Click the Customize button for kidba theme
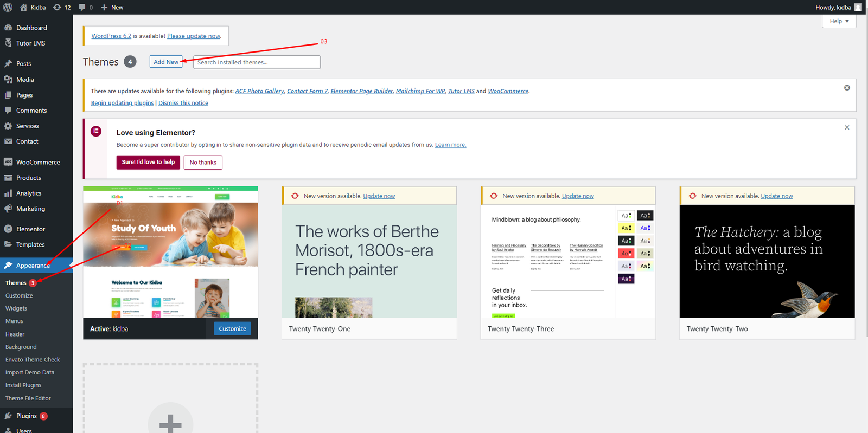Image resolution: width=868 pixels, height=433 pixels. point(232,328)
